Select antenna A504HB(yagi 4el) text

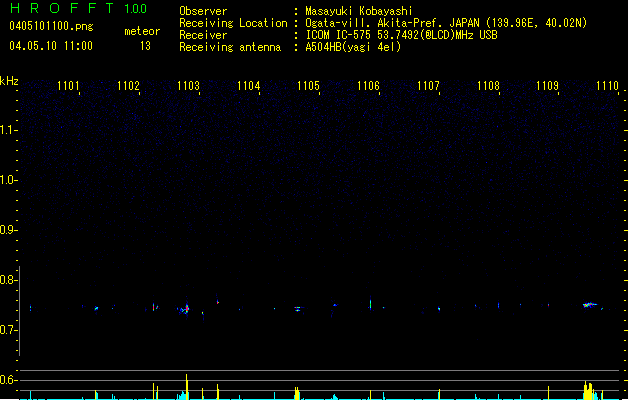tap(353, 47)
